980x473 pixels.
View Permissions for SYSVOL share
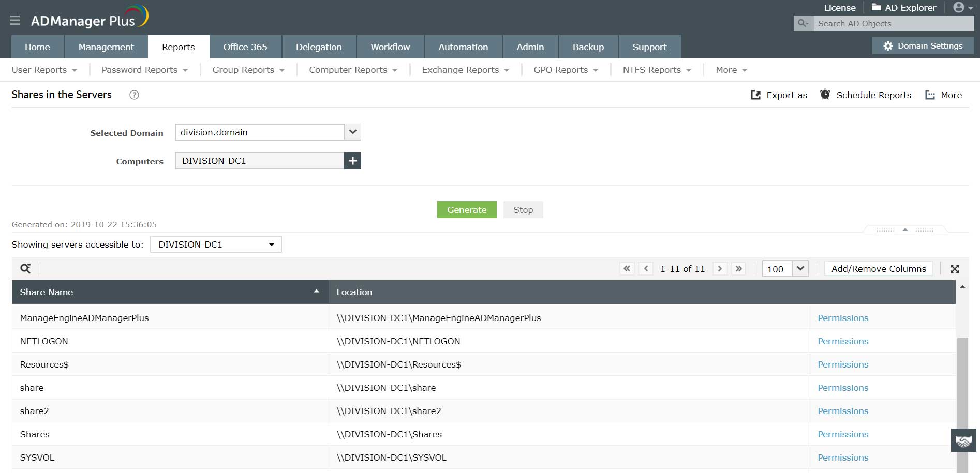point(843,457)
